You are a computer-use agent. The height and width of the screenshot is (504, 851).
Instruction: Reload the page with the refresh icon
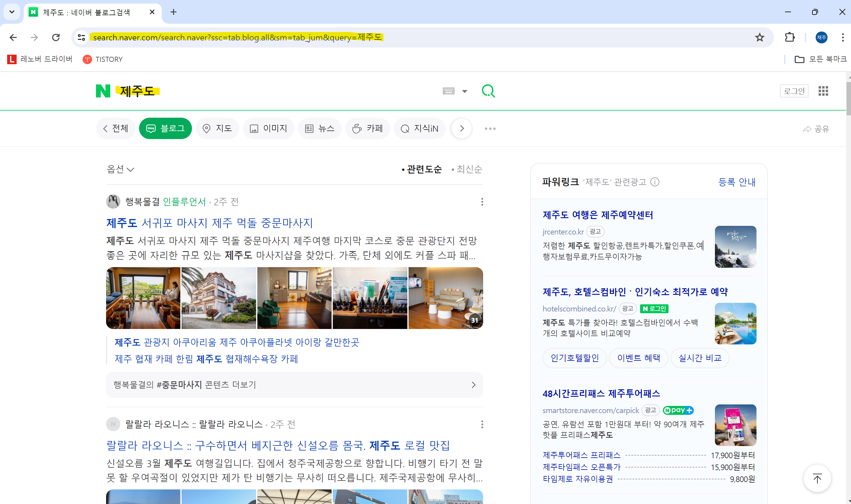point(56,37)
